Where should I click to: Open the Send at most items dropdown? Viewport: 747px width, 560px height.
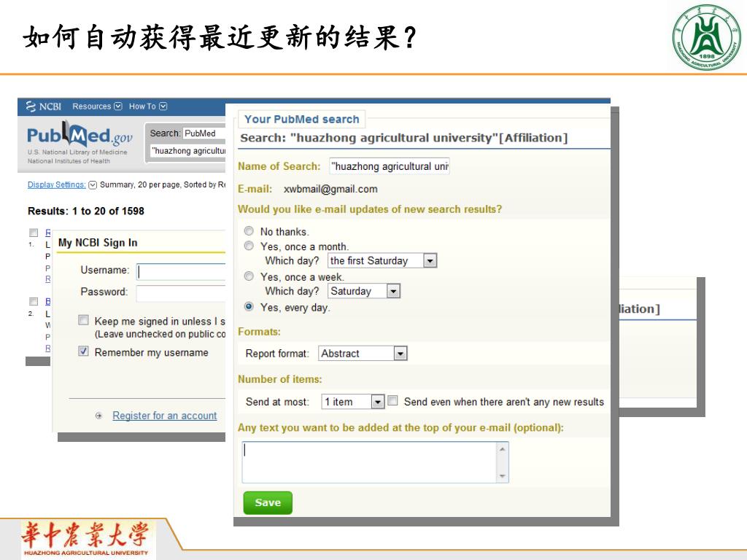(352, 402)
